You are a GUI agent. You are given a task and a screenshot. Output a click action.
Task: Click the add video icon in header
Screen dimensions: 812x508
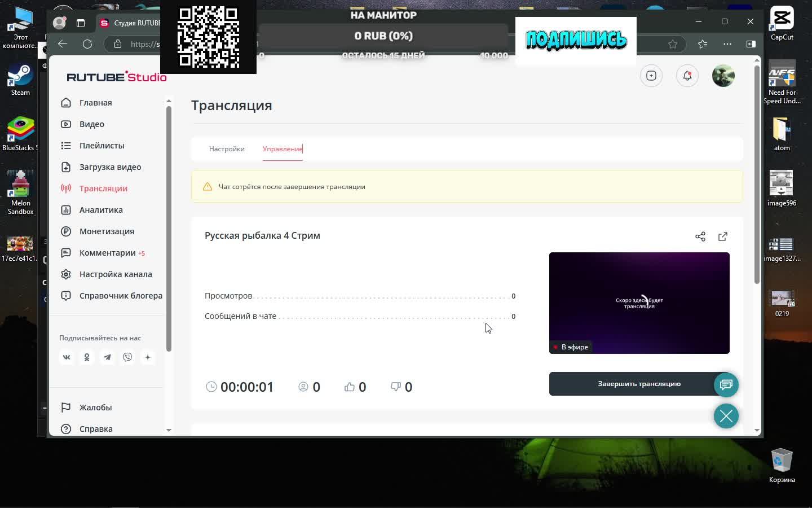(x=651, y=76)
